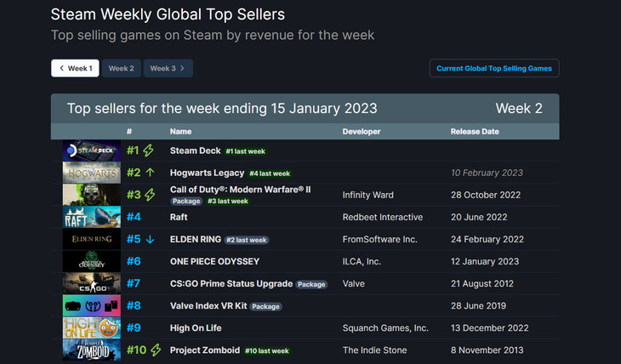The width and height of the screenshot is (621, 364).
Task: Click the '#4 last week' badge
Action: point(270,173)
